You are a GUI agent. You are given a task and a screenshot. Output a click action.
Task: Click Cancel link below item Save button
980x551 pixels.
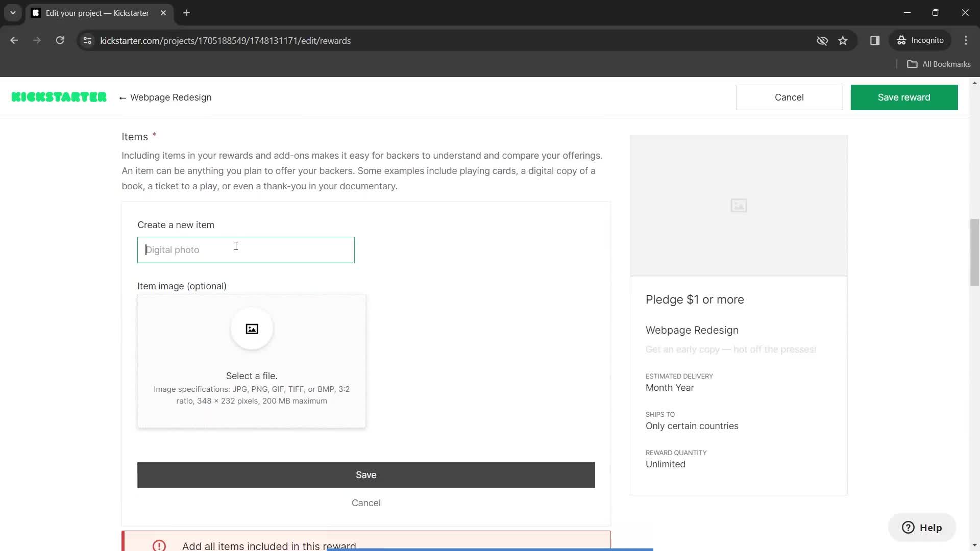[366, 503]
